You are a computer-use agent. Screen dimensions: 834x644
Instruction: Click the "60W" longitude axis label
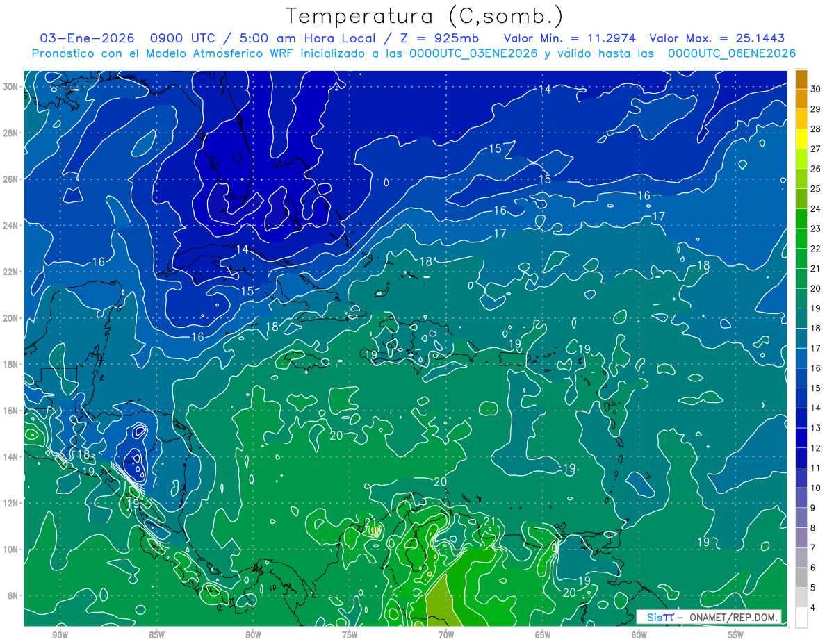639,635
